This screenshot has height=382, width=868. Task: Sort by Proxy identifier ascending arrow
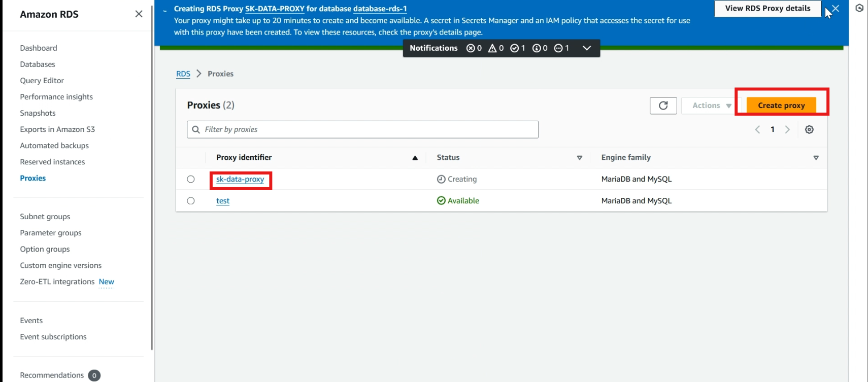pos(415,158)
